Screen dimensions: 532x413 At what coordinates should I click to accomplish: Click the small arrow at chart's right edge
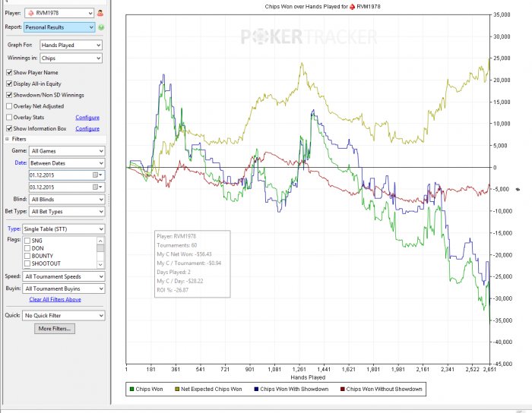point(517,188)
